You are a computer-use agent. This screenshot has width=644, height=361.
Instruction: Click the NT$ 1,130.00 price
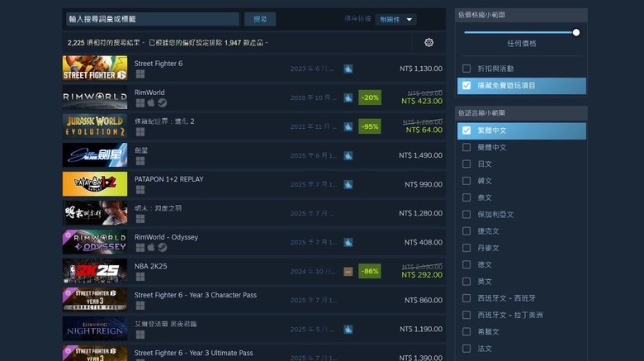421,69
